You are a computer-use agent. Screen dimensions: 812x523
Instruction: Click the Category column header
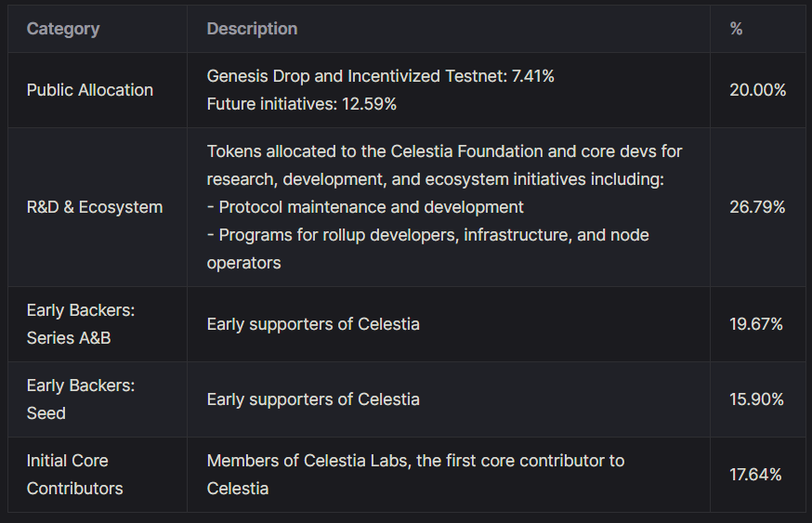pos(63,29)
